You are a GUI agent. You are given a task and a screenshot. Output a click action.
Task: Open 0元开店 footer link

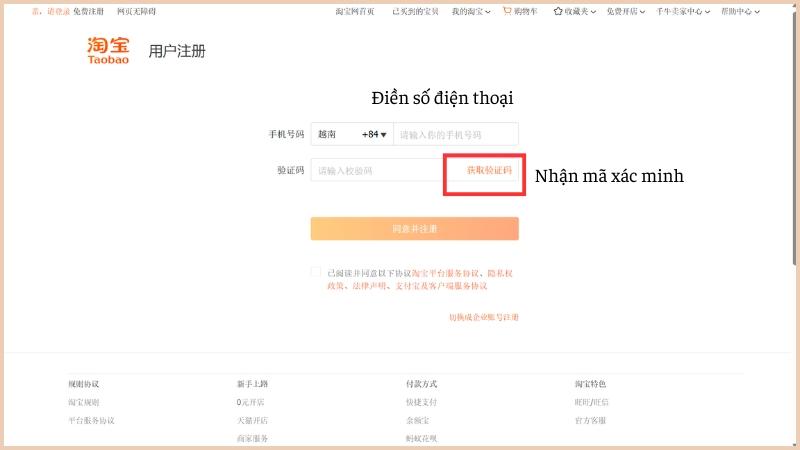(251, 402)
